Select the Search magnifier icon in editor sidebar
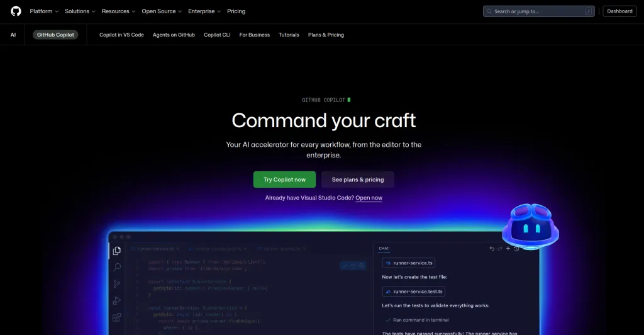This screenshot has width=644, height=335. tap(116, 267)
